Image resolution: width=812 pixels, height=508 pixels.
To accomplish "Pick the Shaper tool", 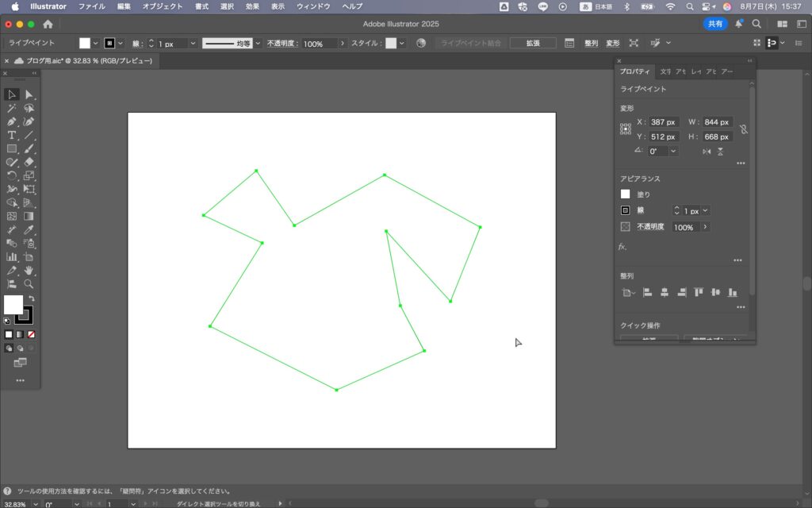I will [12, 162].
